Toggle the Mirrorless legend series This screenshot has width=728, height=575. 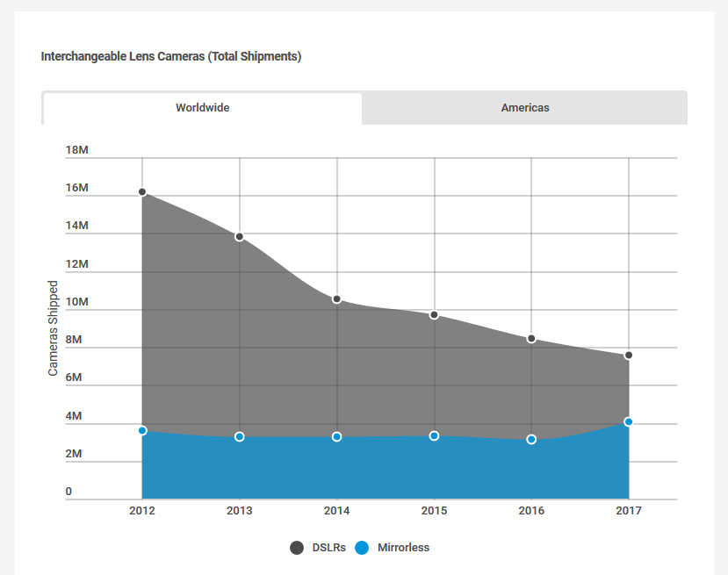(402, 548)
